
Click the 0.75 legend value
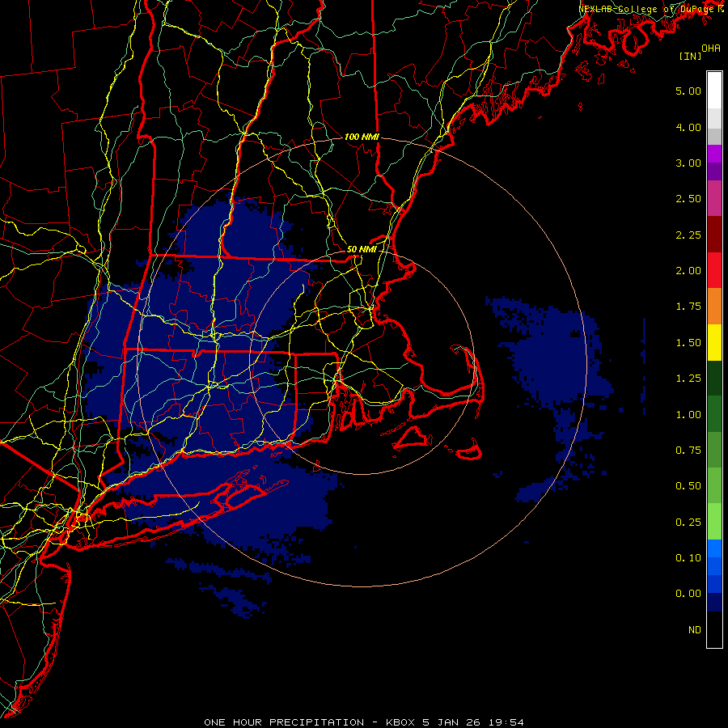click(x=688, y=451)
